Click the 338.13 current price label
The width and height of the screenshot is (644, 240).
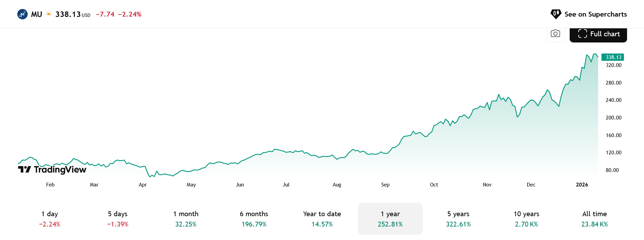coord(613,57)
